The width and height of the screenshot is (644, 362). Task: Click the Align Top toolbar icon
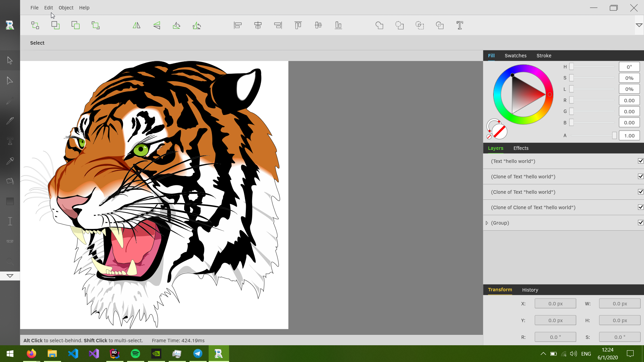pos(298,25)
